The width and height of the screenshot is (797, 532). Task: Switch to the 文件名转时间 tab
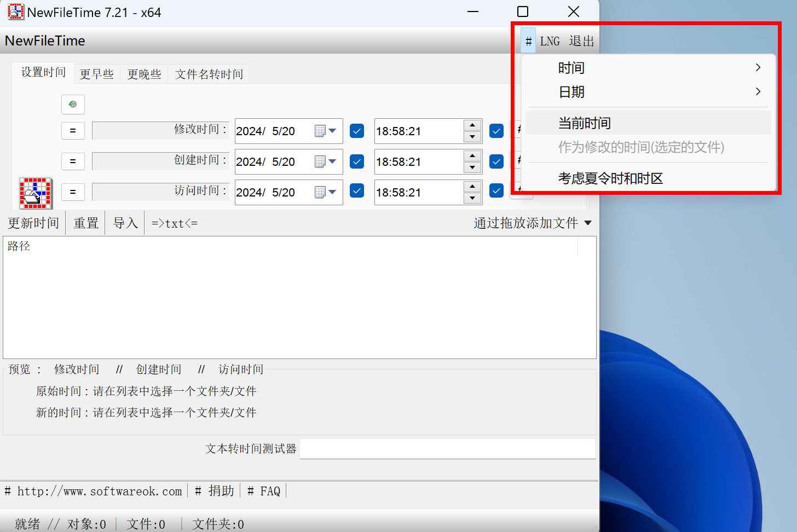pos(209,73)
